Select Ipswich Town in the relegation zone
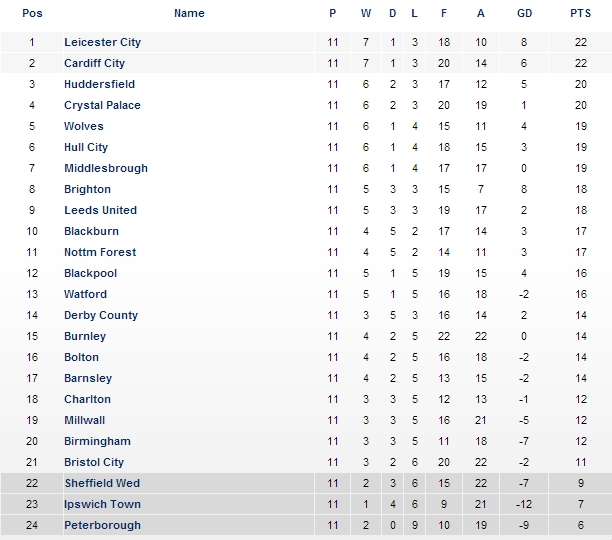Viewport: 612px width, 540px height. (x=102, y=504)
